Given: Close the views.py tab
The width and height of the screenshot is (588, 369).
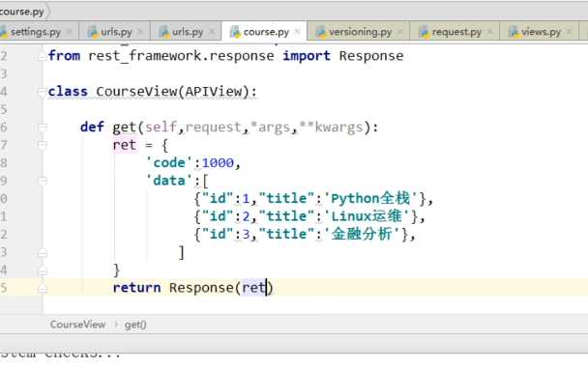Looking at the screenshot, I should point(570,32).
